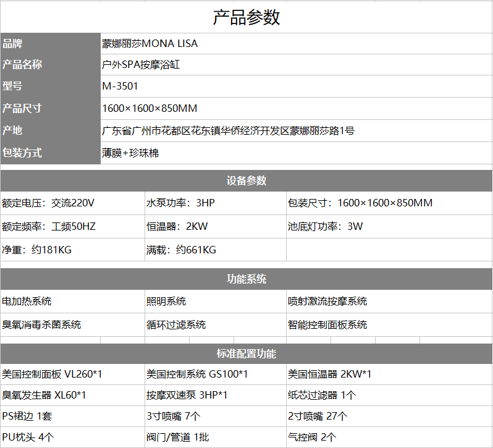
Task: Select the brand value 蒙娜丽莎MONA LISA cell
Action: pyautogui.click(x=150, y=44)
